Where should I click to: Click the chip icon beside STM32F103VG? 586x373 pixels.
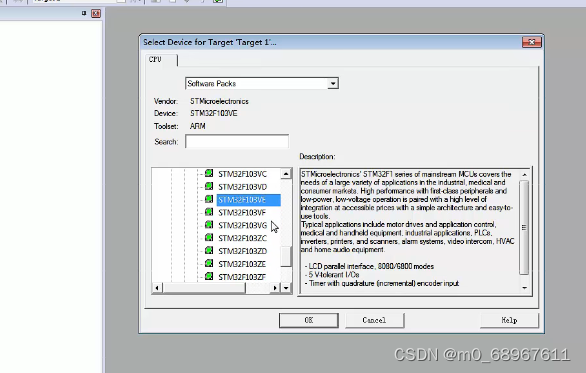coord(209,225)
